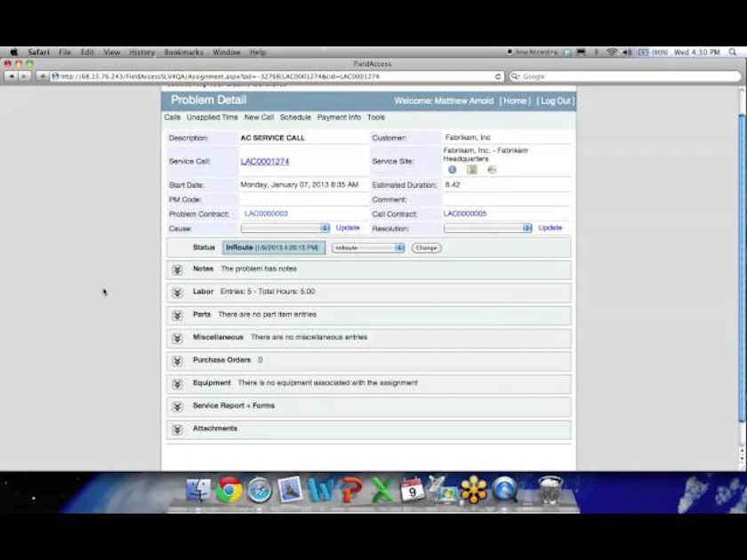The height and width of the screenshot is (560, 747).
Task: Click the Change status button
Action: click(x=426, y=248)
